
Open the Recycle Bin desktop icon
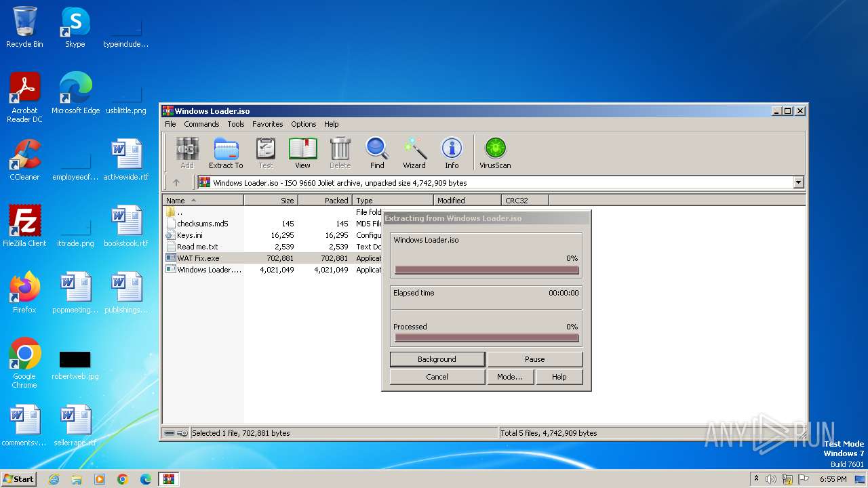click(24, 27)
